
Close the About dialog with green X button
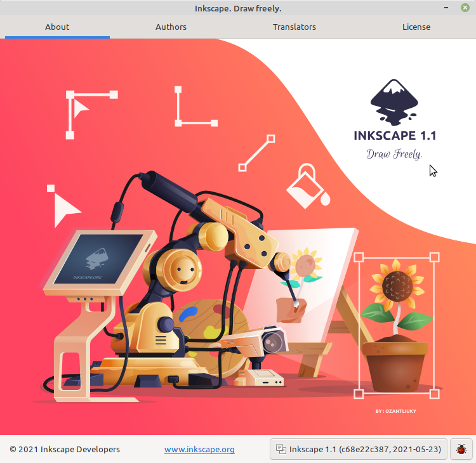[x=465, y=8]
